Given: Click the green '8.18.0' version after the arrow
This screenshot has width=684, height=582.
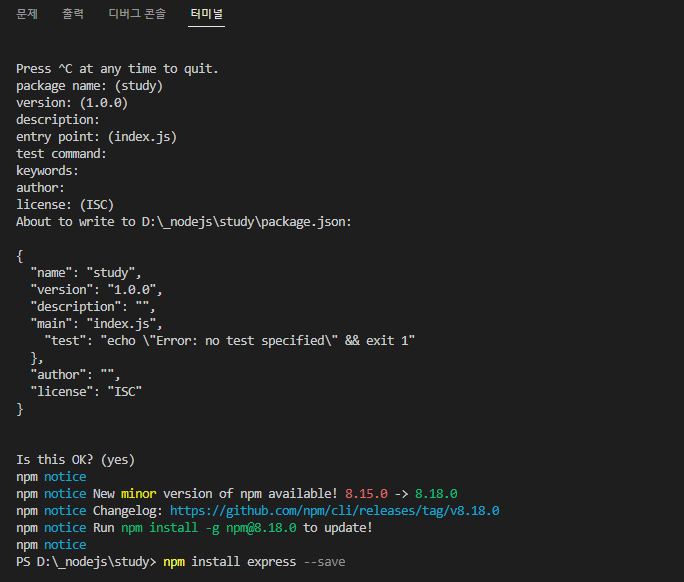Looking at the screenshot, I should tap(436, 494).
